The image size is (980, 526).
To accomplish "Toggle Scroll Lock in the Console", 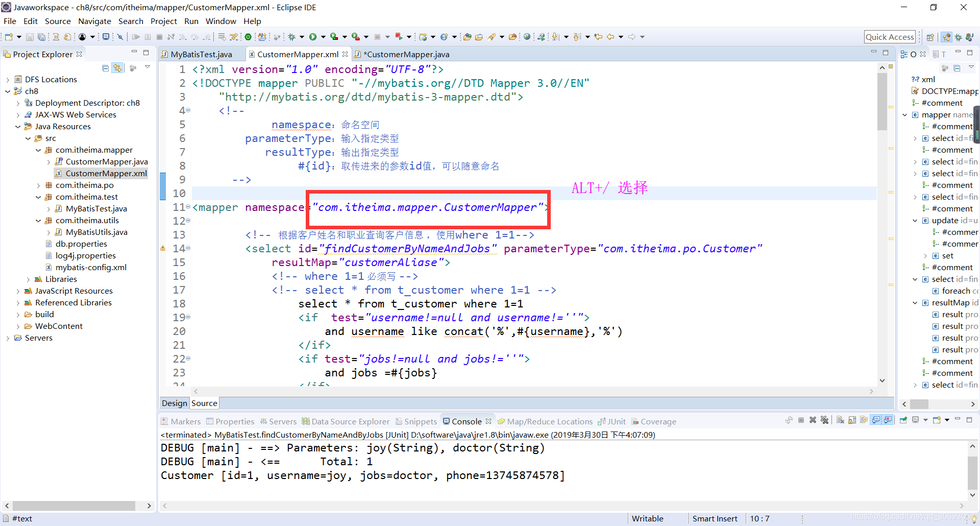I will (x=852, y=420).
